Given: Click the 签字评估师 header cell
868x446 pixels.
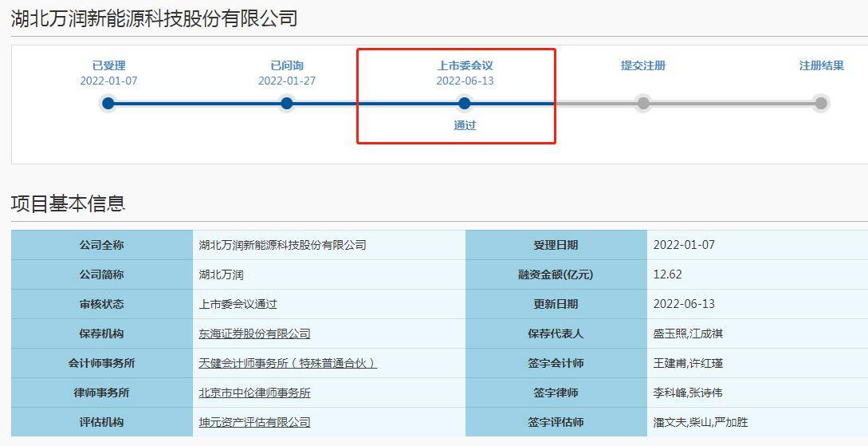Looking at the screenshot, I should (556, 421).
